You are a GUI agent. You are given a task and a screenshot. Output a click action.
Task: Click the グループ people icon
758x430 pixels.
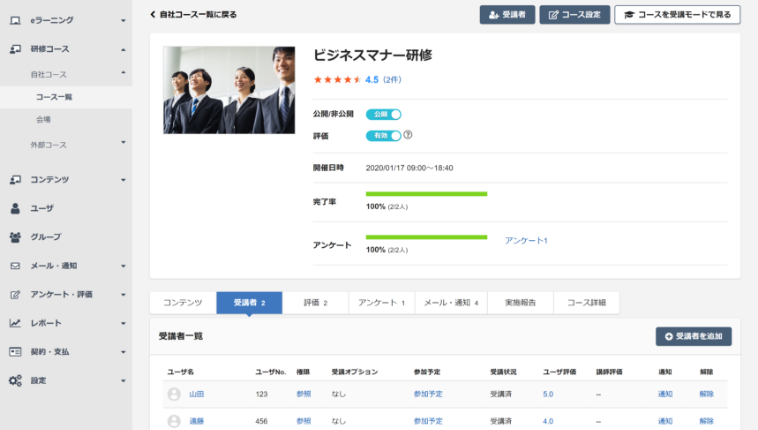15,237
